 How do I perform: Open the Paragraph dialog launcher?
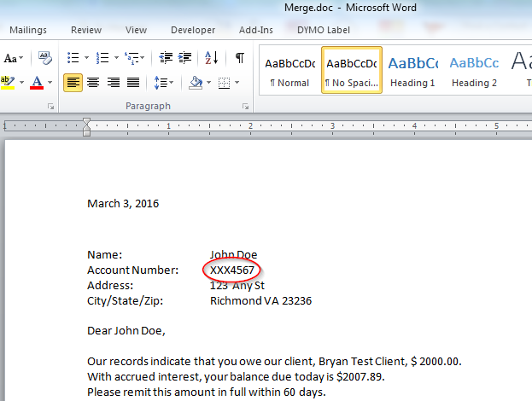coord(245,107)
